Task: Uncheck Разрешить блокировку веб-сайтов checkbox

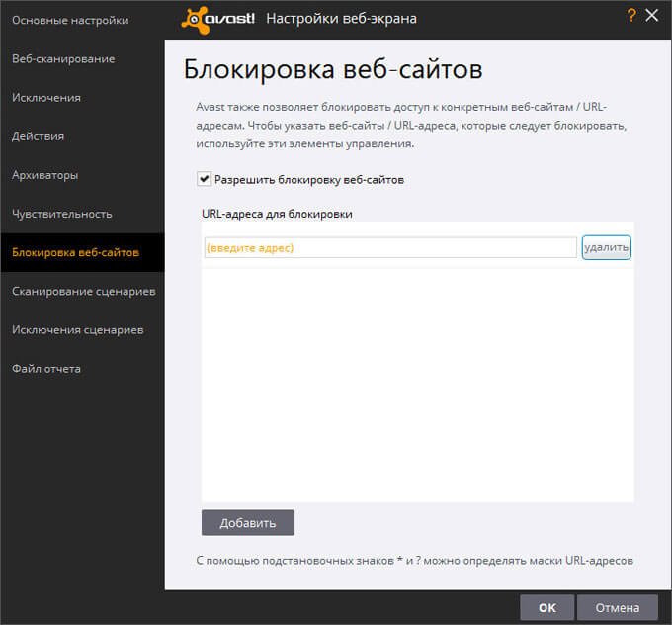Action: pos(204,179)
